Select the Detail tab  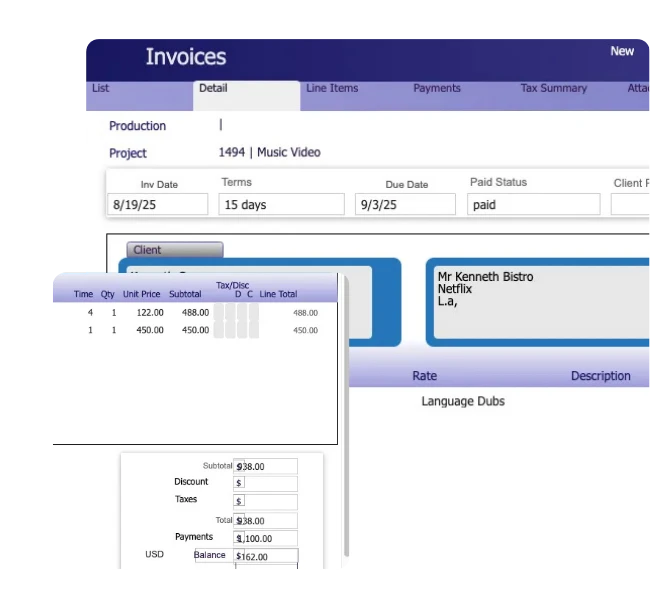pyautogui.click(x=246, y=95)
